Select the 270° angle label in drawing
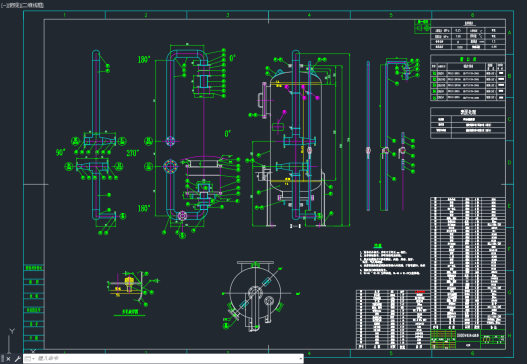 point(132,153)
